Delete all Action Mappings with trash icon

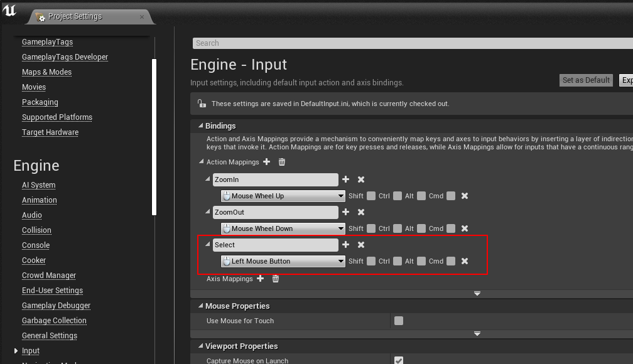[x=282, y=162]
